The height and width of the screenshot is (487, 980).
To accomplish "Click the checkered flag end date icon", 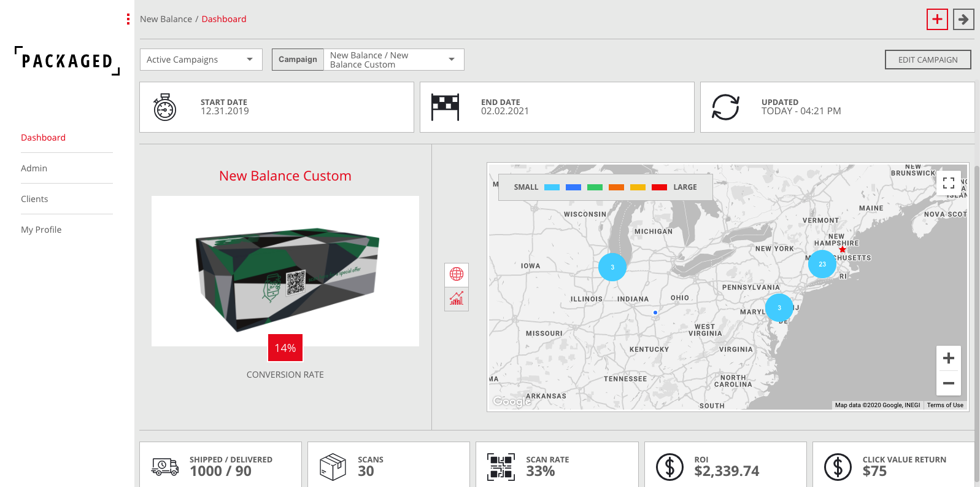I will pyautogui.click(x=445, y=107).
